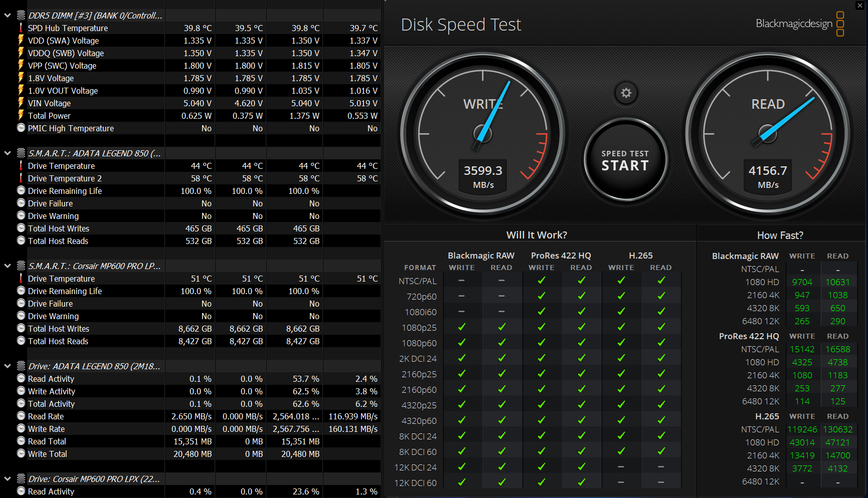The width and height of the screenshot is (868, 498).
Task: Click the NTSC/PAL H.265 read checkmark
Action: tap(661, 281)
